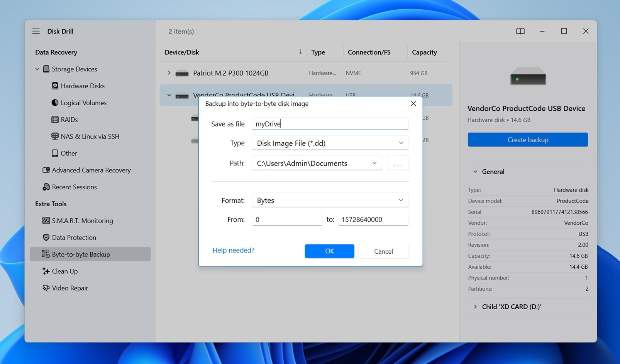Sort by the Capacity column header
Image resolution: width=620 pixels, height=364 pixels.
(x=424, y=52)
